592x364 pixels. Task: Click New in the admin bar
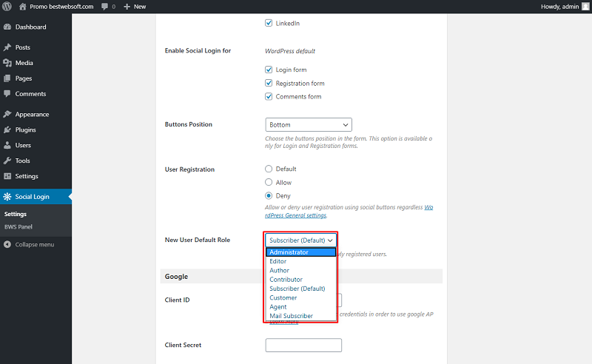(140, 7)
